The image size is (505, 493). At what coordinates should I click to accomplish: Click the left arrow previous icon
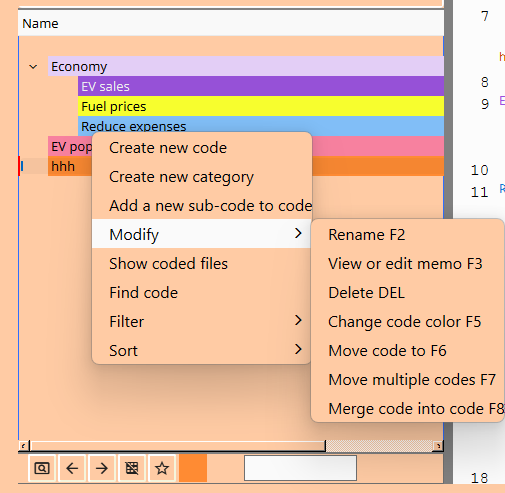72,468
